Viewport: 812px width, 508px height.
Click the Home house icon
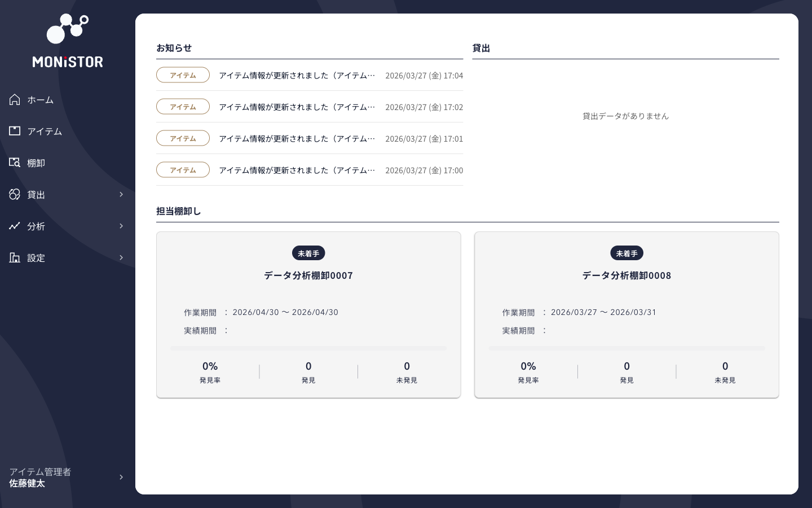[x=15, y=100]
